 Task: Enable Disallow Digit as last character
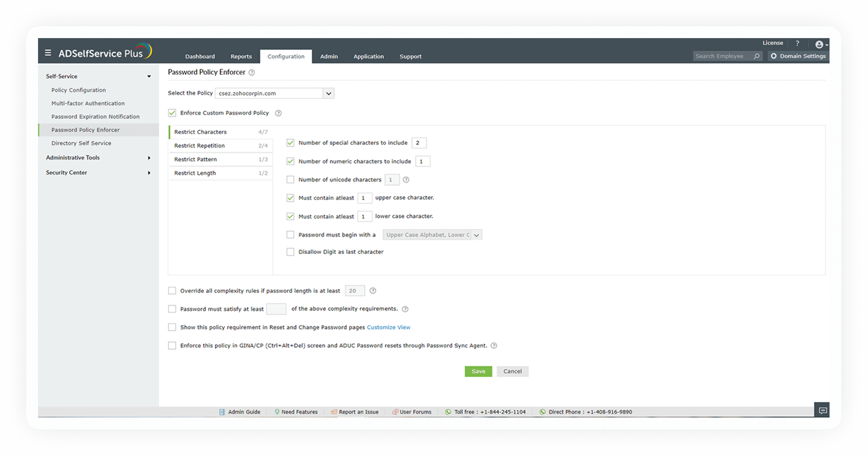[x=290, y=252]
